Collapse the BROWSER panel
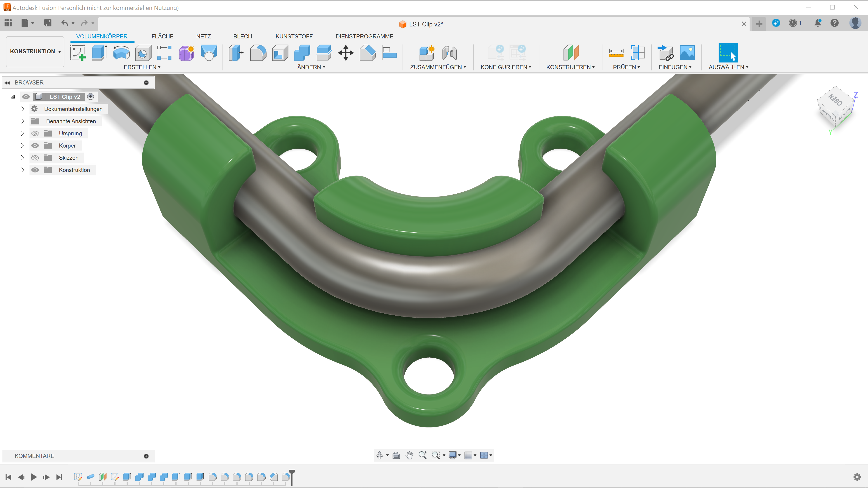Screen dimensions: 868x488 tap(7, 82)
